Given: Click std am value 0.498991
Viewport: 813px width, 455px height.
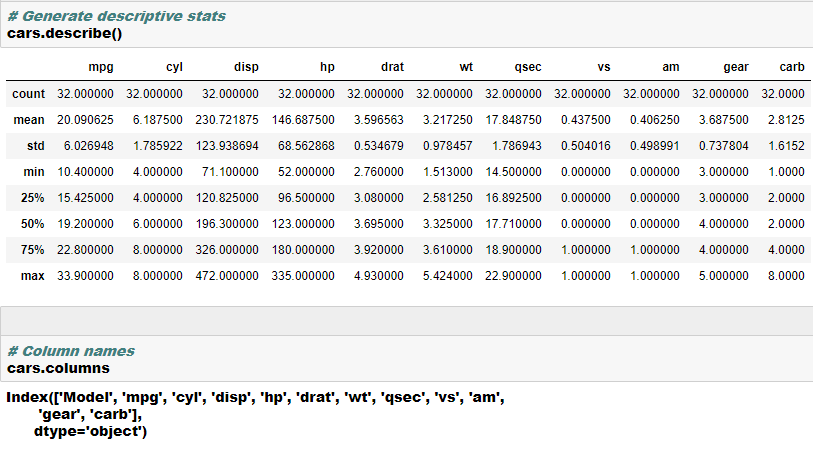Looking at the screenshot, I should coord(655,146).
